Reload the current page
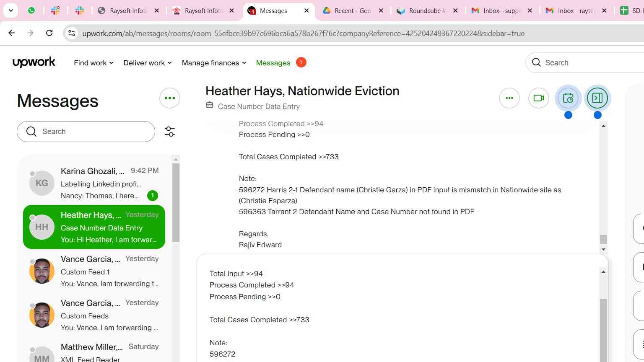 (x=49, y=33)
